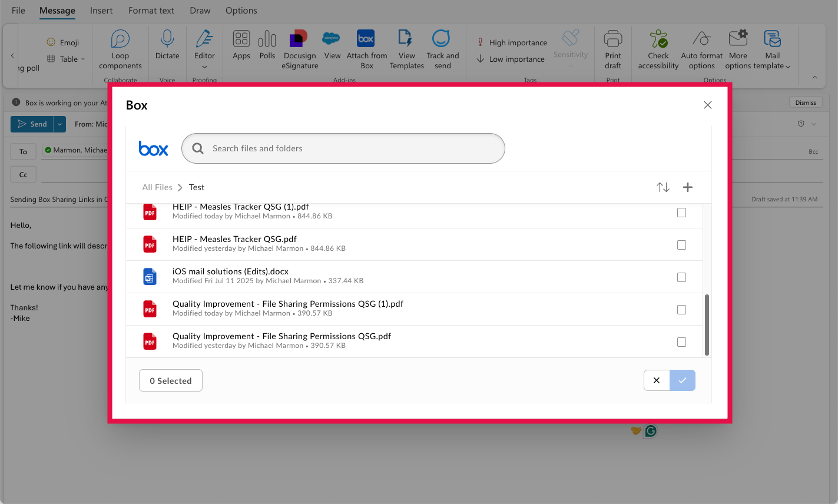Switch to the Message tab

coord(57,11)
